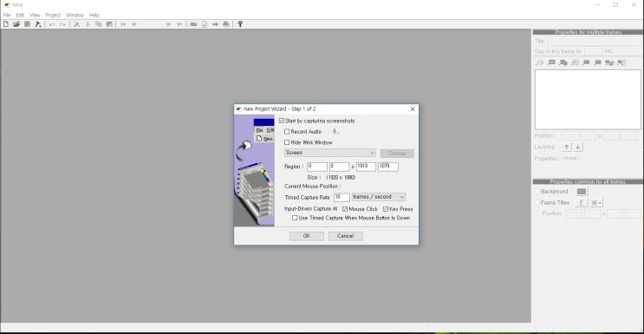Click the microphone icon beside Record Audio

click(335, 132)
